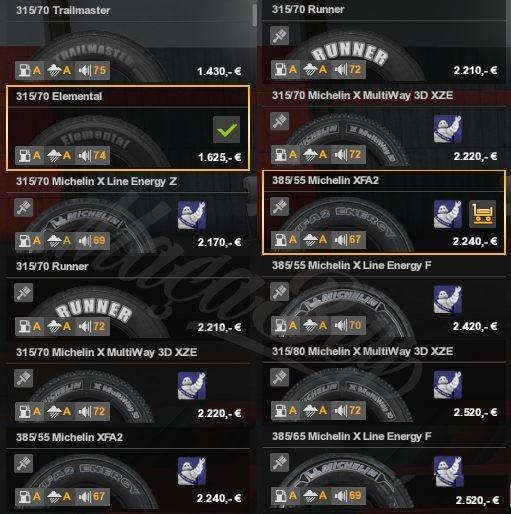Click the paint brush icon on left-column 385/55 Michelin XFA2
The height and width of the screenshot is (514, 511).
[x=24, y=463]
